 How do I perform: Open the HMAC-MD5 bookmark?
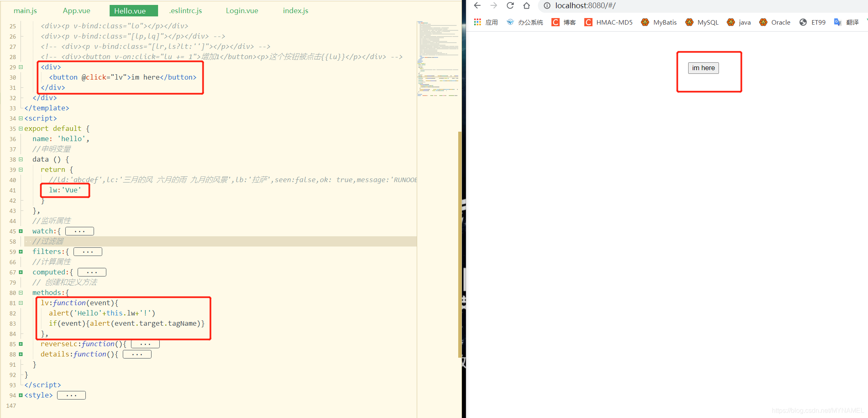609,22
